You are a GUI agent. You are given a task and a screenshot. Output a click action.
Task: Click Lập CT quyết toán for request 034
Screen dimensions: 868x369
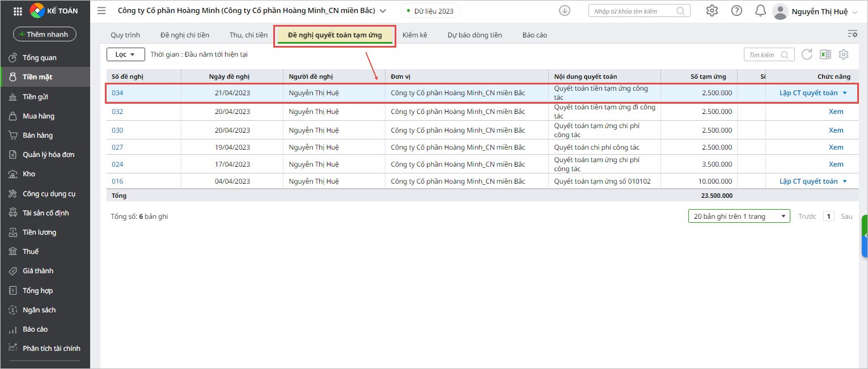(808, 93)
